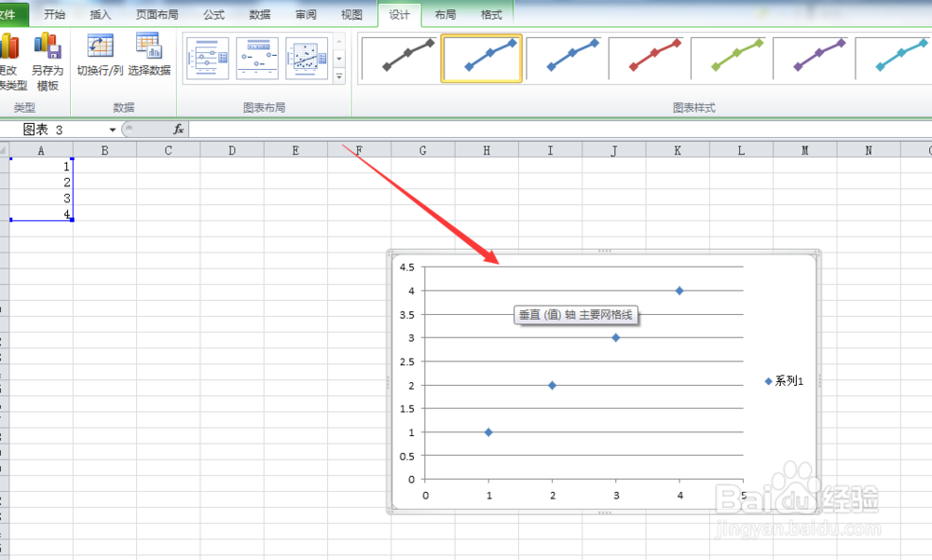Choose the teal chart style

(894, 58)
